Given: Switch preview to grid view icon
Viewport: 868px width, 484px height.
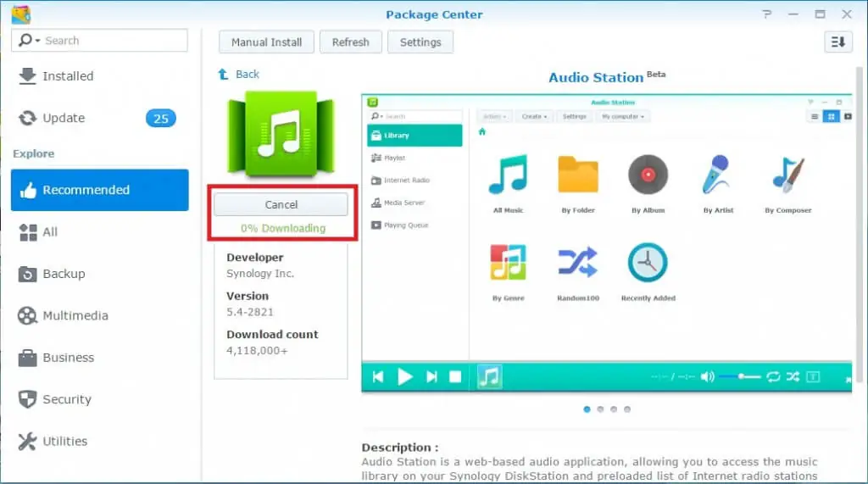Looking at the screenshot, I should (x=831, y=117).
